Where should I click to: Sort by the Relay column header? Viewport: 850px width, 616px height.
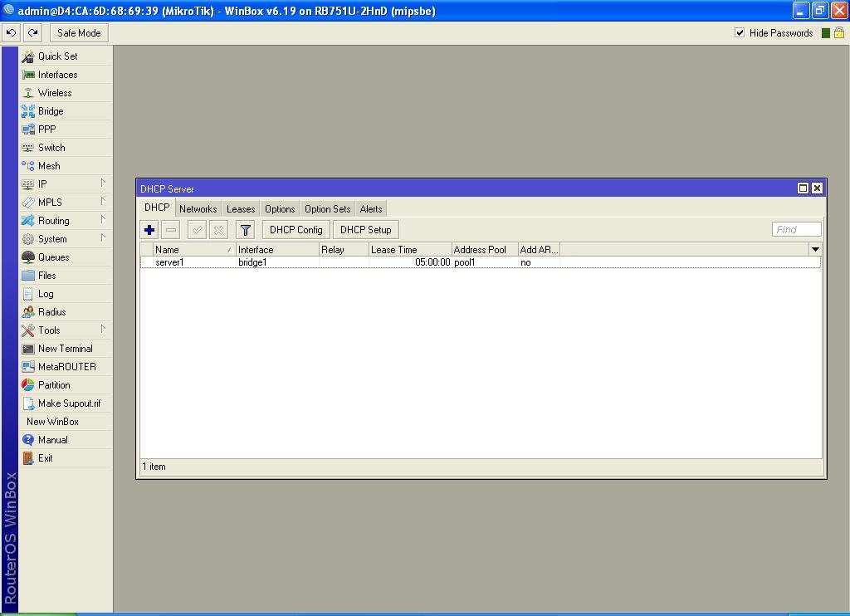[344, 249]
